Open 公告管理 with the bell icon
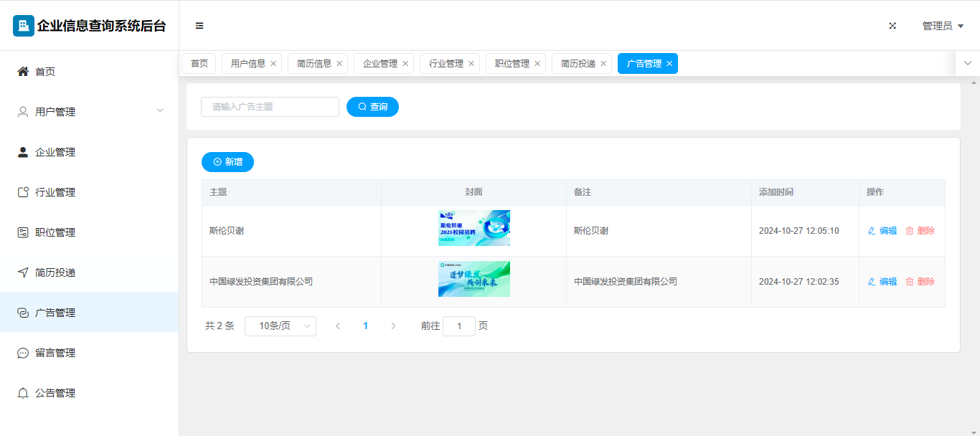This screenshot has height=436, width=980. click(x=23, y=393)
